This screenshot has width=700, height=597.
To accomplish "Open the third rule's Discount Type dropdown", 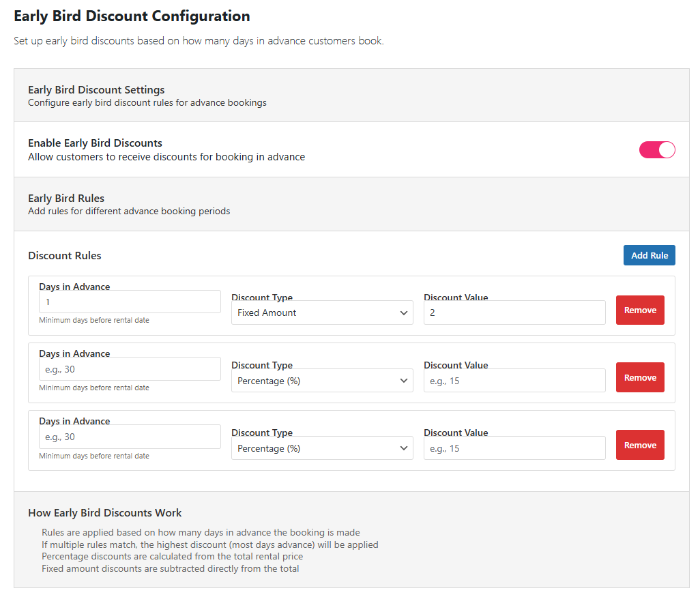I will [322, 448].
